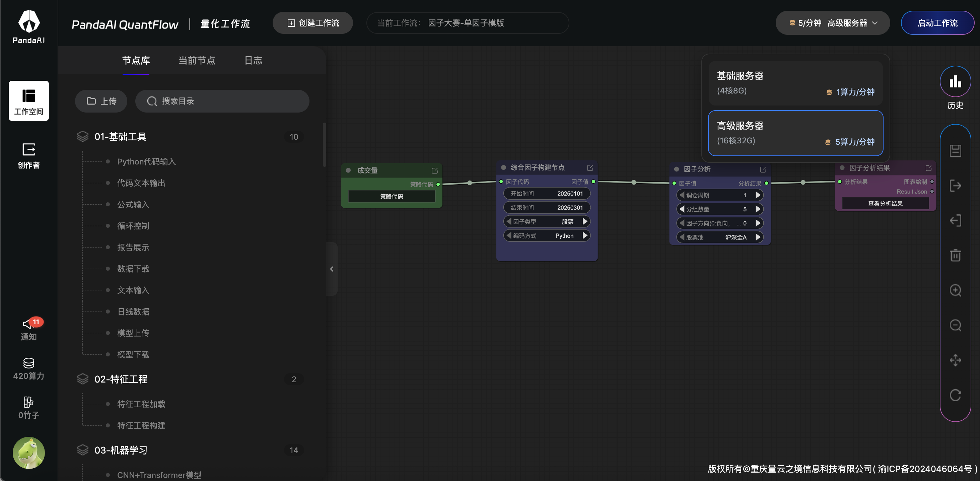
Task: Click right arrow of 编码方式 selector
Action: 585,235
